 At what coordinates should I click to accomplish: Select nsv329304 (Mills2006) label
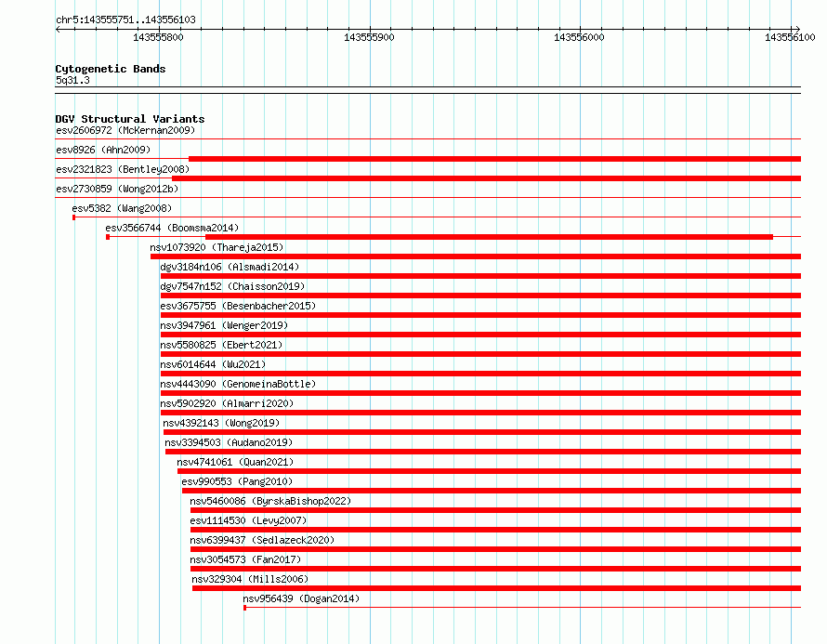(x=250, y=579)
